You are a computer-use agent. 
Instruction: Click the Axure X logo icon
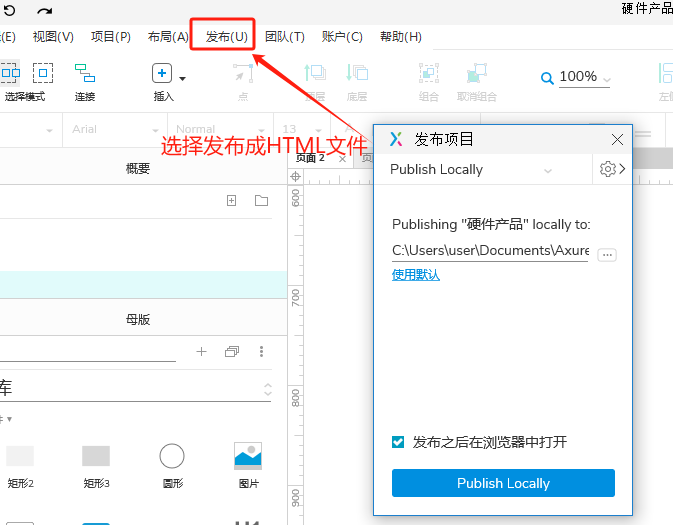click(396, 139)
